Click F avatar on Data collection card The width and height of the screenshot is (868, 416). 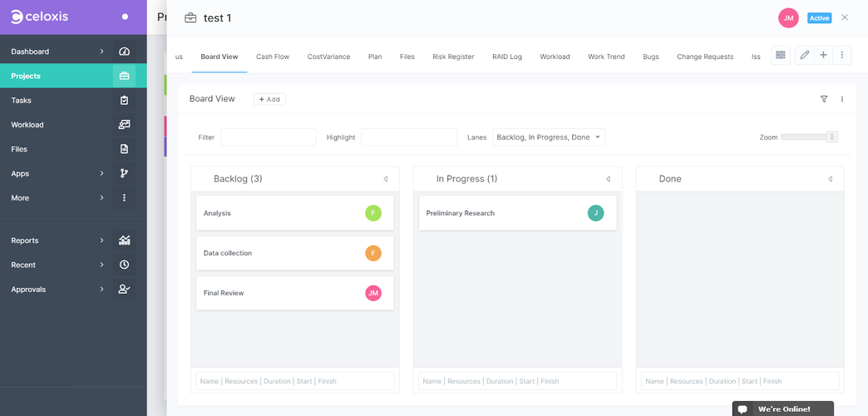pyautogui.click(x=373, y=253)
